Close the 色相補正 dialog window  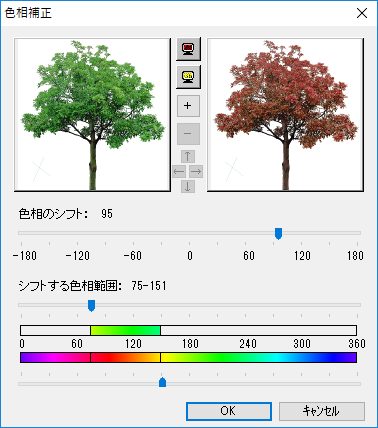tap(362, 13)
